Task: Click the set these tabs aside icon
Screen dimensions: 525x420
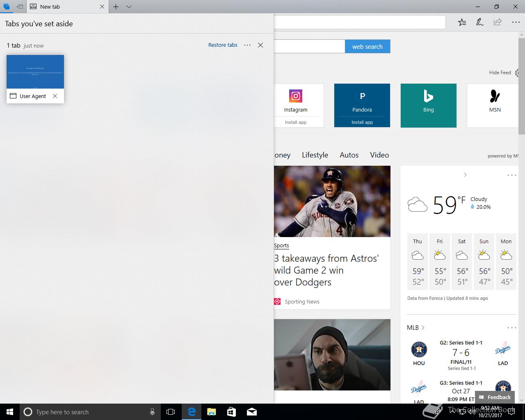Action: (x=20, y=7)
